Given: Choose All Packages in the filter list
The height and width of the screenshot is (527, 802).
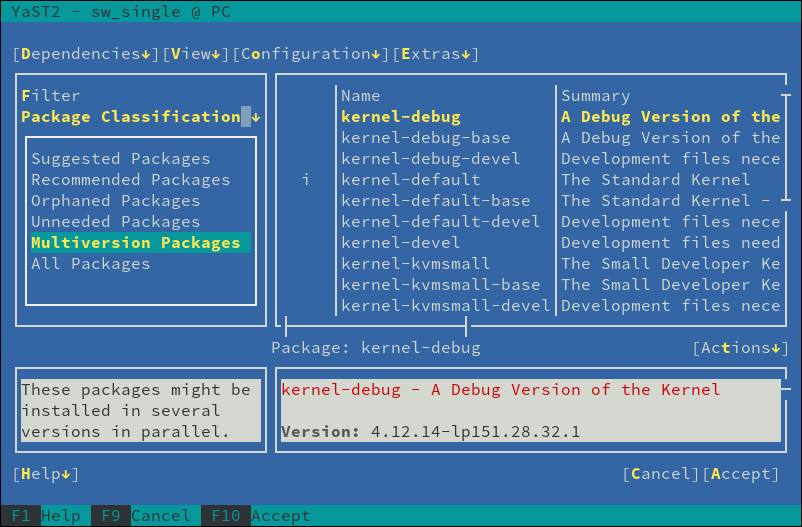Looking at the screenshot, I should [90, 264].
